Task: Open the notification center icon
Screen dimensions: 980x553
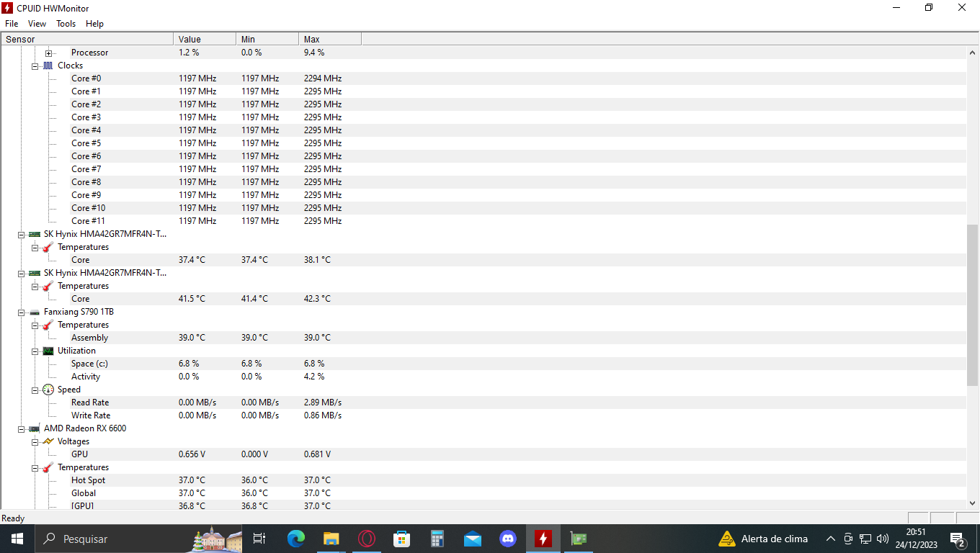Action: (958, 539)
